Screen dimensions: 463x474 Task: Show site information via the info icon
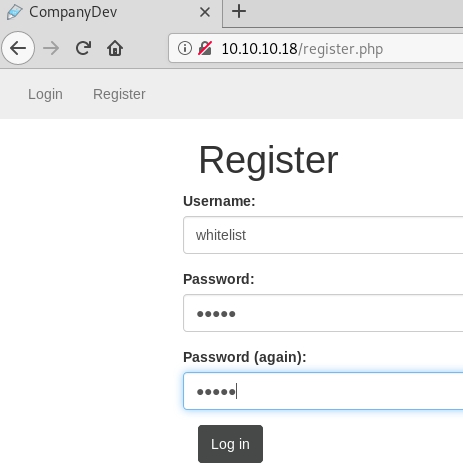[x=185, y=48]
